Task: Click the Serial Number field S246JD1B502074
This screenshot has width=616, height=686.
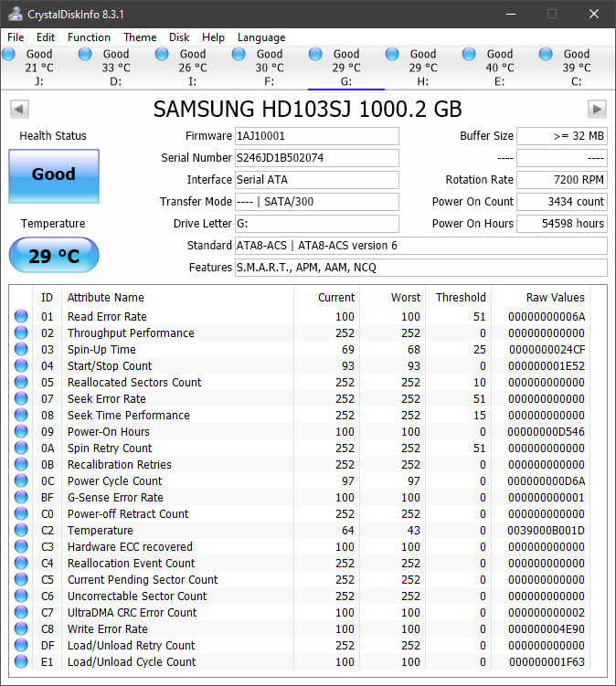Action: 317,158
